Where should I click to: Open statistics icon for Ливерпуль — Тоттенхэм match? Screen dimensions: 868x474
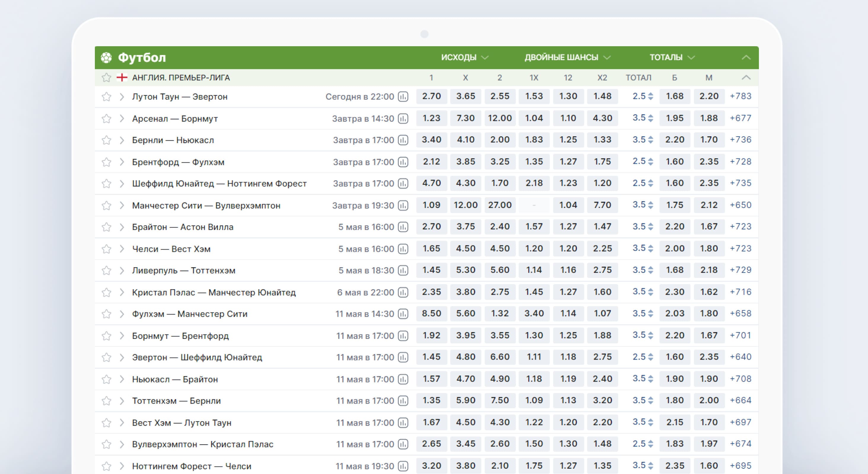403,270
